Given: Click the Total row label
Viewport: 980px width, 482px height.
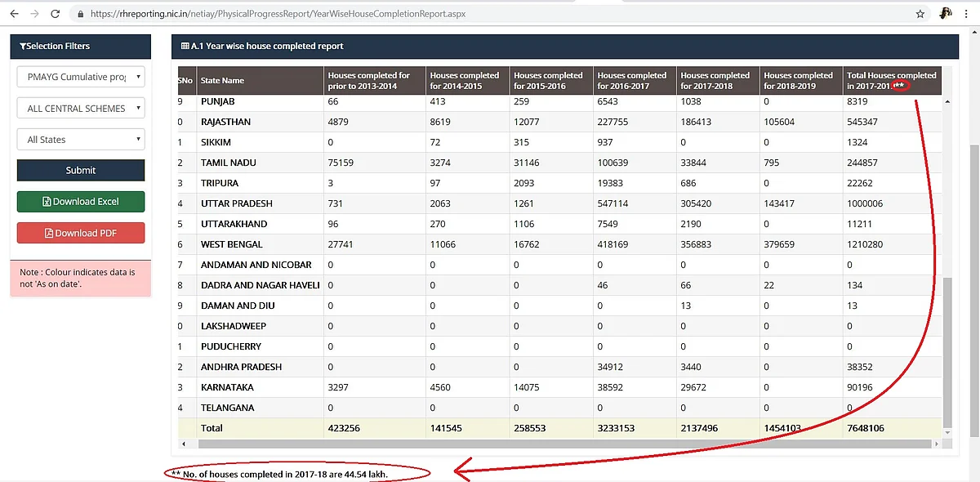Looking at the screenshot, I should click(x=212, y=428).
